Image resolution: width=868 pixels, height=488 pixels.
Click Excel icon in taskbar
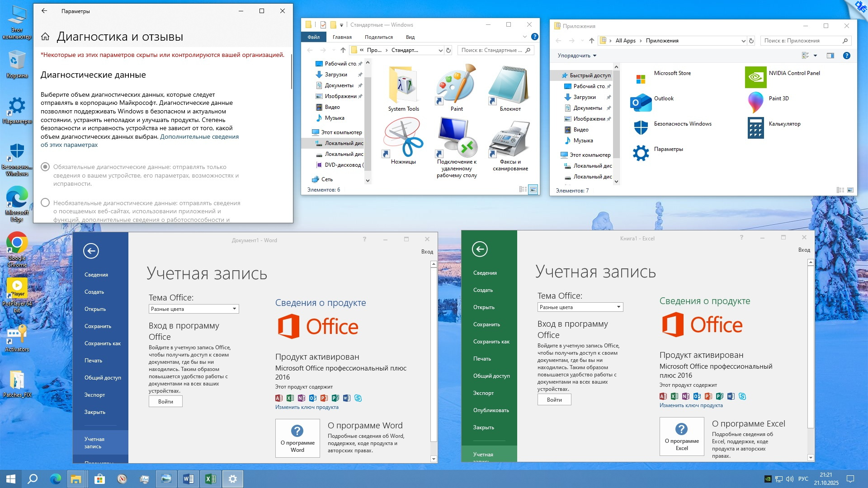coord(210,479)
